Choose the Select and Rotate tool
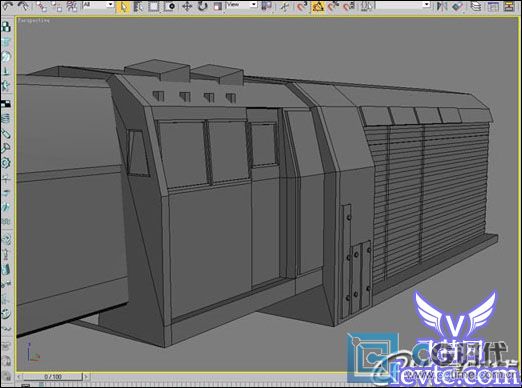Image resolution: width=522 pixels, height=388 pixels. [x=202, y=6]
